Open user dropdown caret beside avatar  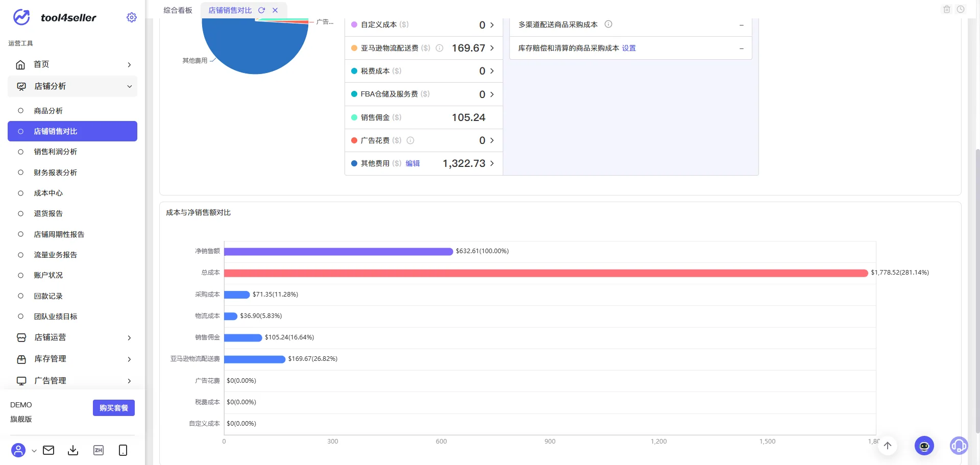pos(34,451)
